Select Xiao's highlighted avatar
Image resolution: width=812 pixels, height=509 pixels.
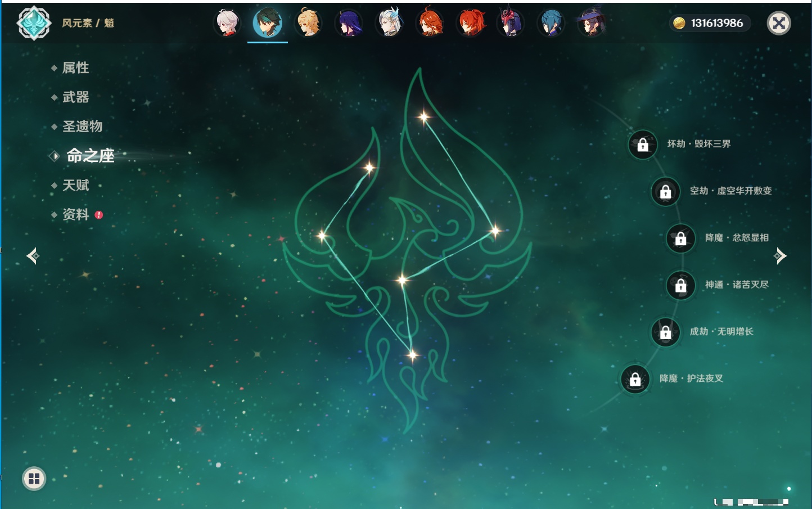click(x=268, y=23)
